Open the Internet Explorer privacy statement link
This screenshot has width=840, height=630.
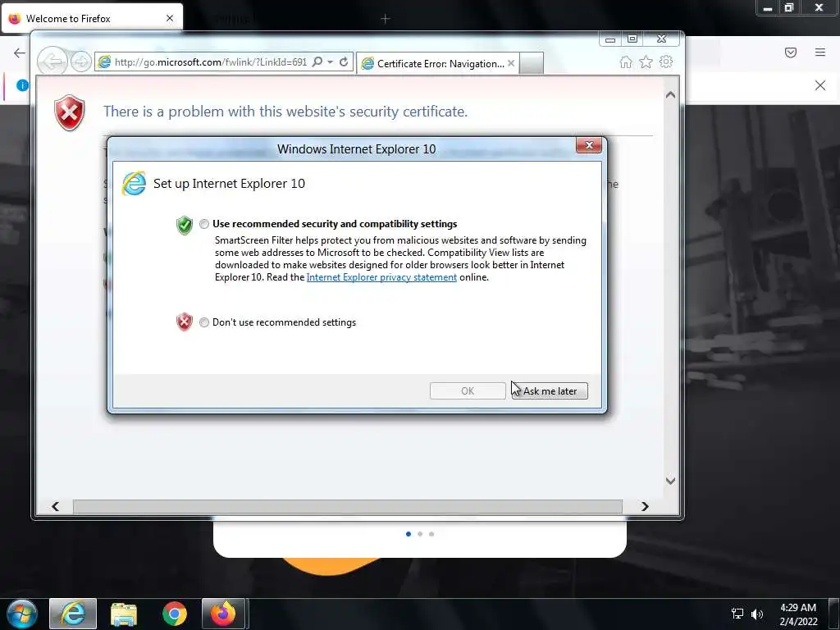(381, 277)
